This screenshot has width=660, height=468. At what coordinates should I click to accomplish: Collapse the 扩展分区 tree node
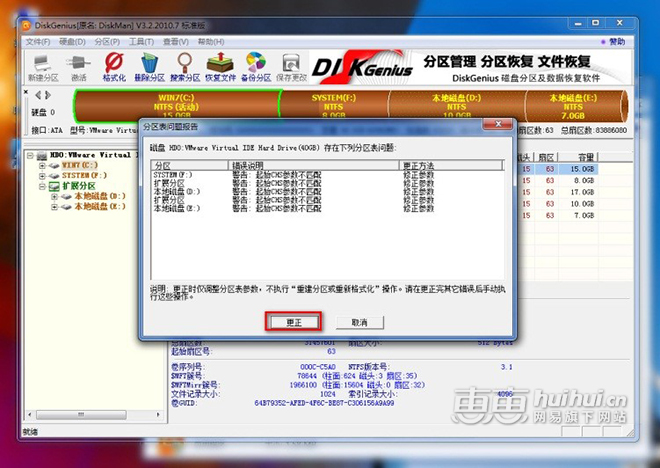point(42,186)
